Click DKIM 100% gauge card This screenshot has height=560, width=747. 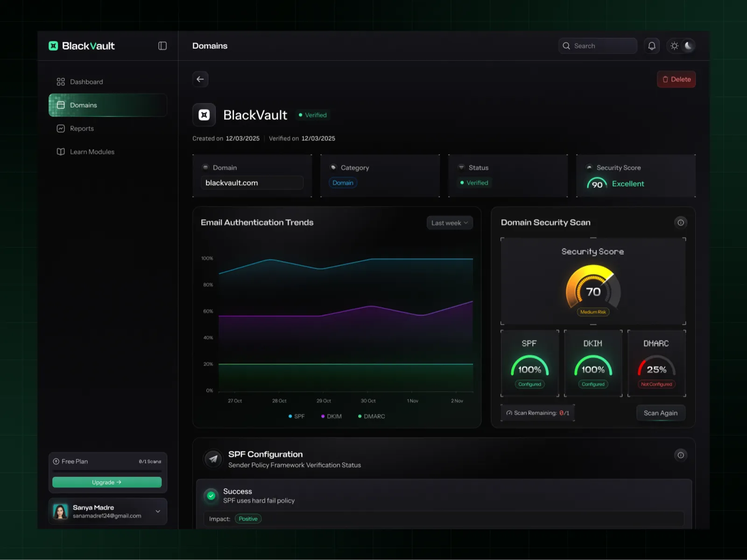coord(593,364)
